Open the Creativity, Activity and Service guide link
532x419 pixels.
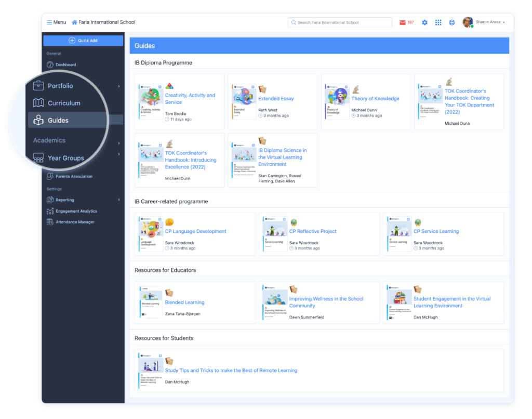(190, 99)
